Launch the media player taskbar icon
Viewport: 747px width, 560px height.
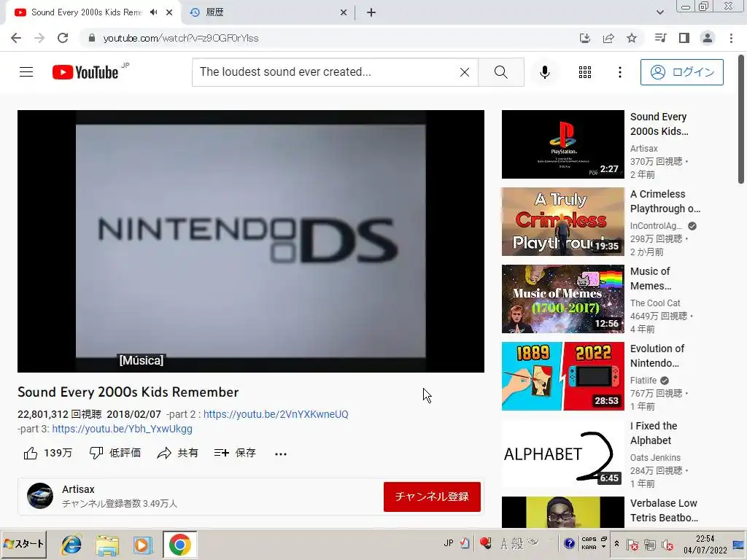click(x=142, y=545)
